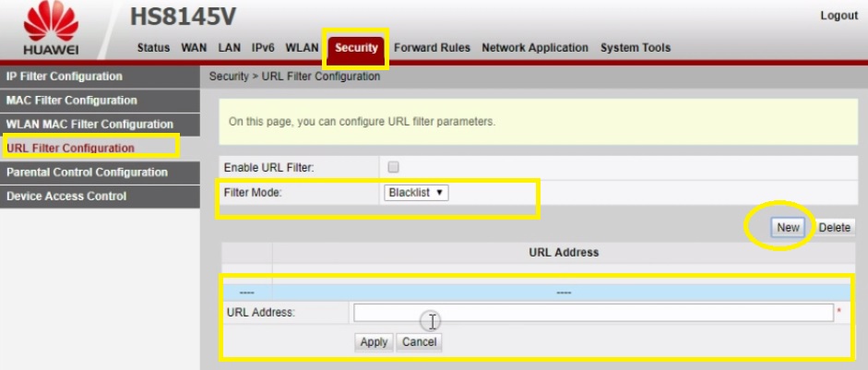
Task: Click the Logout link
Action: [x=838, y=18]
